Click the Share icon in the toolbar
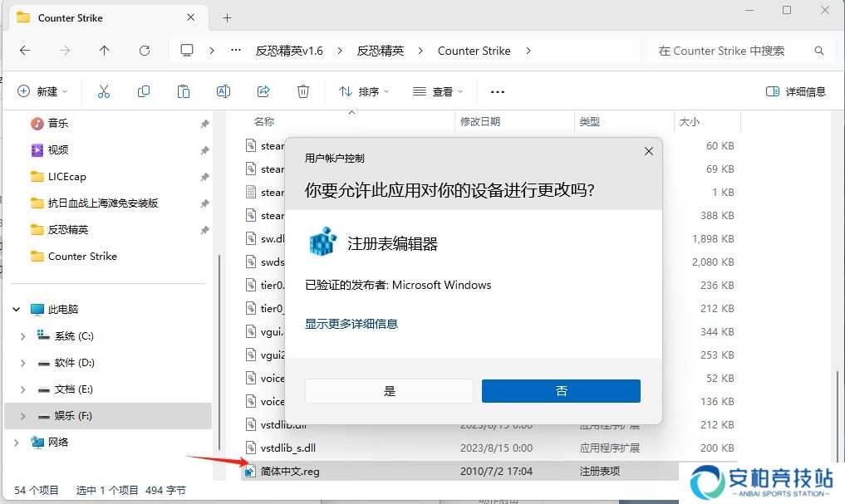845x504 pixels. click(x=263, y=91)
